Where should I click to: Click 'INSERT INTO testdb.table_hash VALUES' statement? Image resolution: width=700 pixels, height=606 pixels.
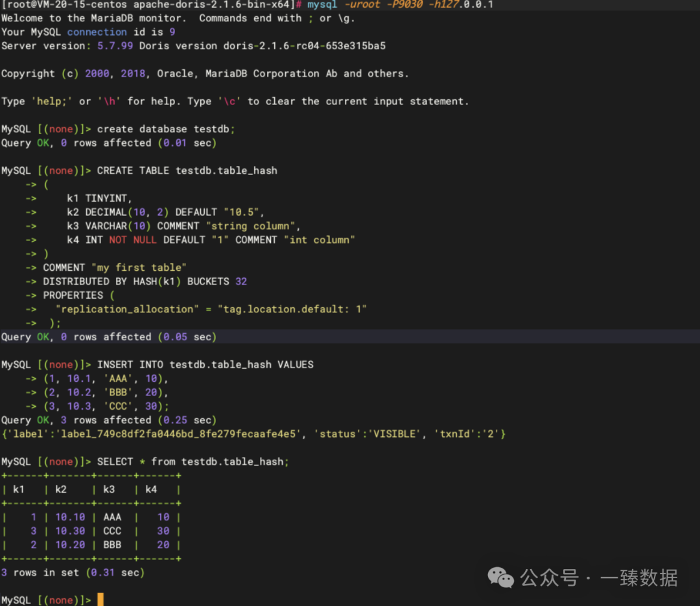205,364
